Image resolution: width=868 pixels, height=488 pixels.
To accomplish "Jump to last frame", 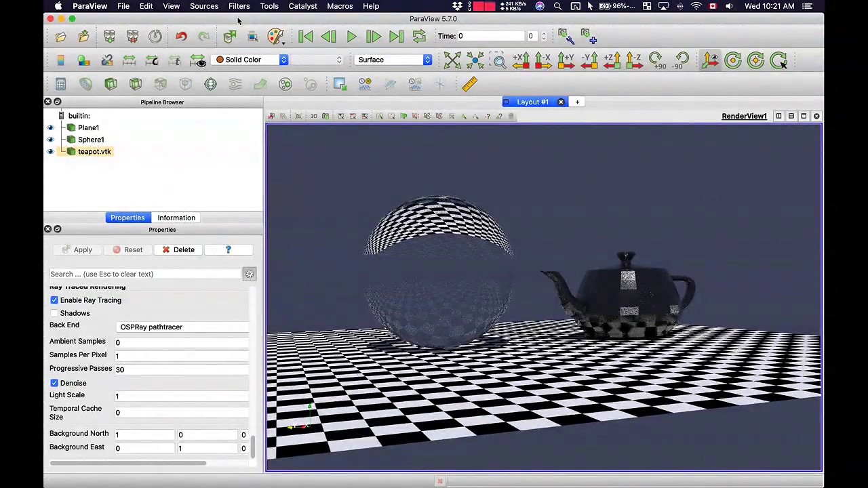I will tap(397, 37).
